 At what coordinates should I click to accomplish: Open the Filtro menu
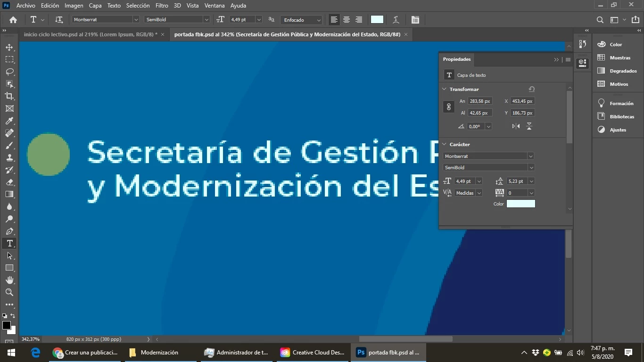[x=162, y=6]
